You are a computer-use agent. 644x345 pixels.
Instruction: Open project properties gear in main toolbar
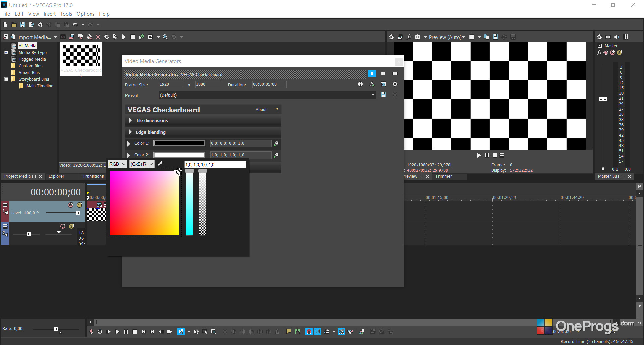pos(40,25)
